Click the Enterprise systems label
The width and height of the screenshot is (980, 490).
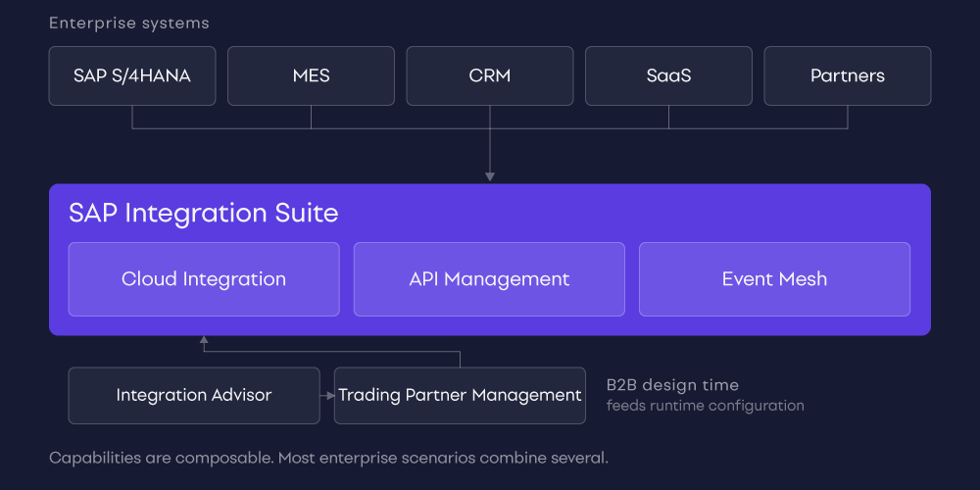coord(128,24)
